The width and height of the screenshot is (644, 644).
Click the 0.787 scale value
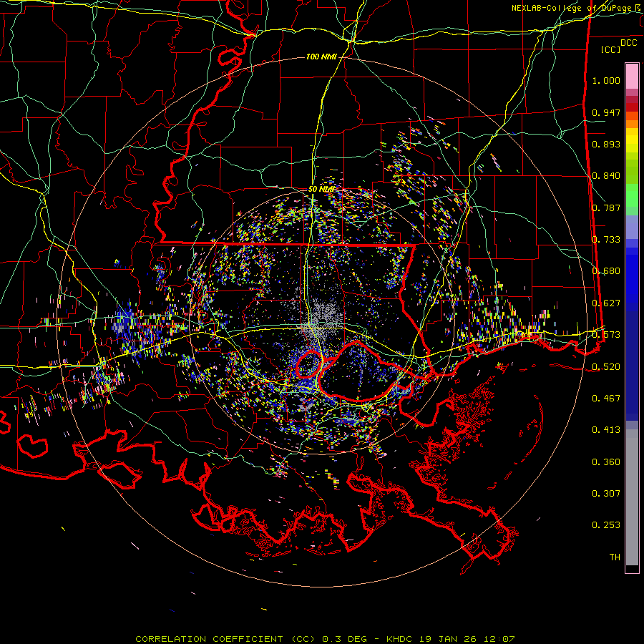(606, 208)
